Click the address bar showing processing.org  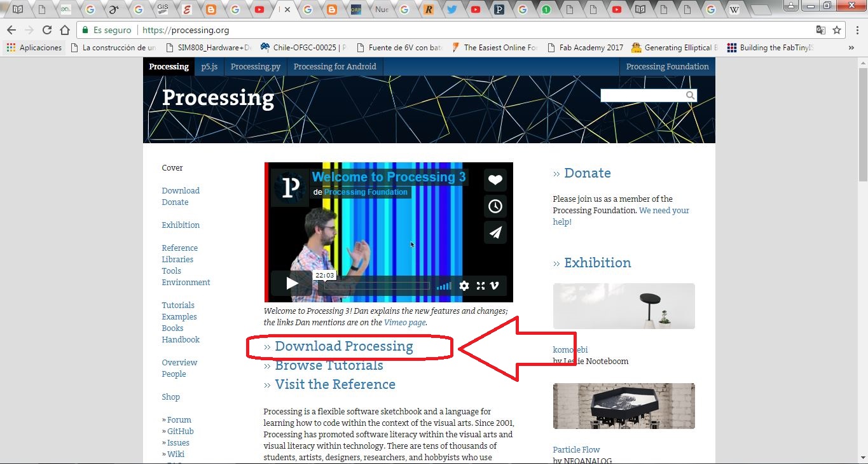pyautogui.click(x=445, y=30)
